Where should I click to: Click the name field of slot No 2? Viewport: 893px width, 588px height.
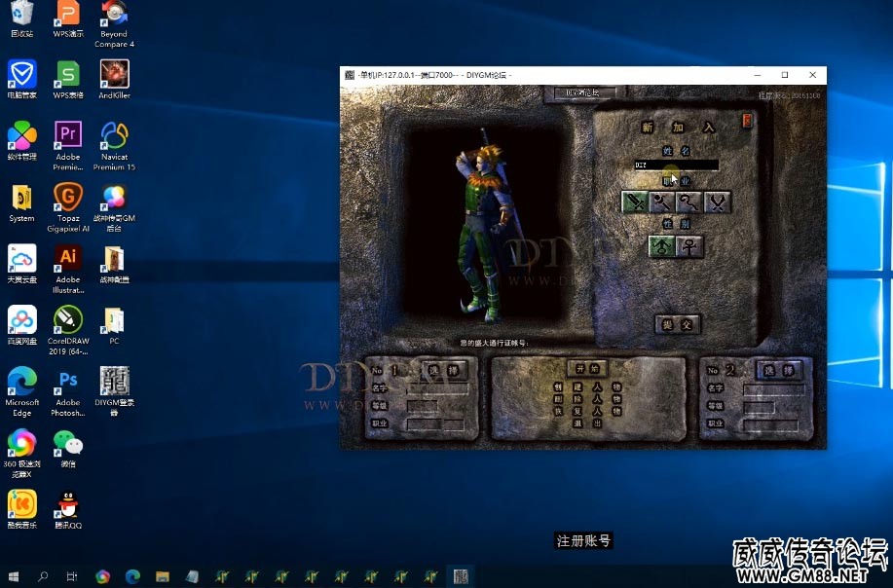pos(774,389)
